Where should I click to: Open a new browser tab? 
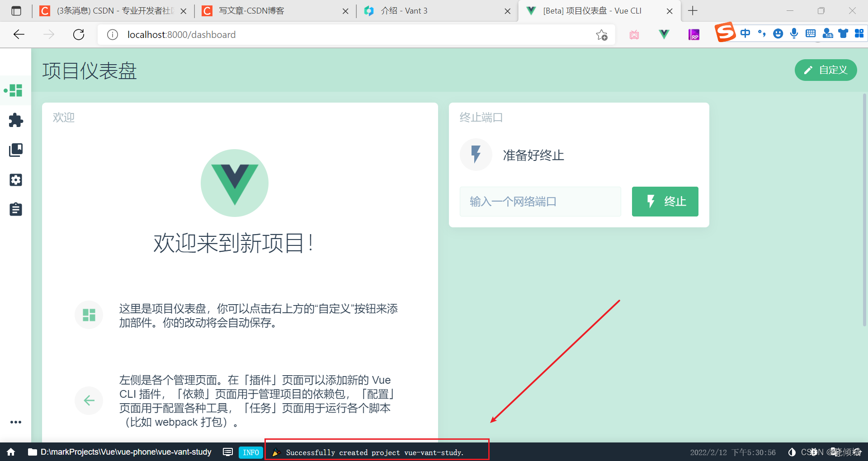[x=693, y=11]
